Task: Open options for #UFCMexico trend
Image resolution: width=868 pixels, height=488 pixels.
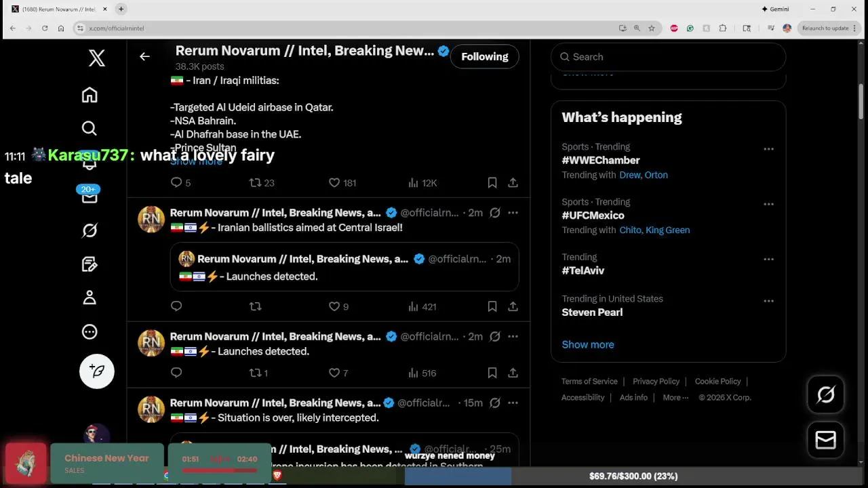Action: click(768, 204)
